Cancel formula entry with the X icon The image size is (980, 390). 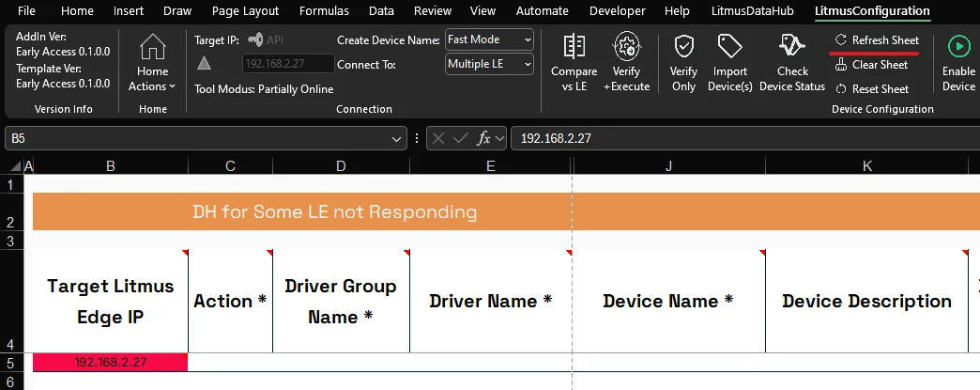pyautogui.click(x=438, y=138)
